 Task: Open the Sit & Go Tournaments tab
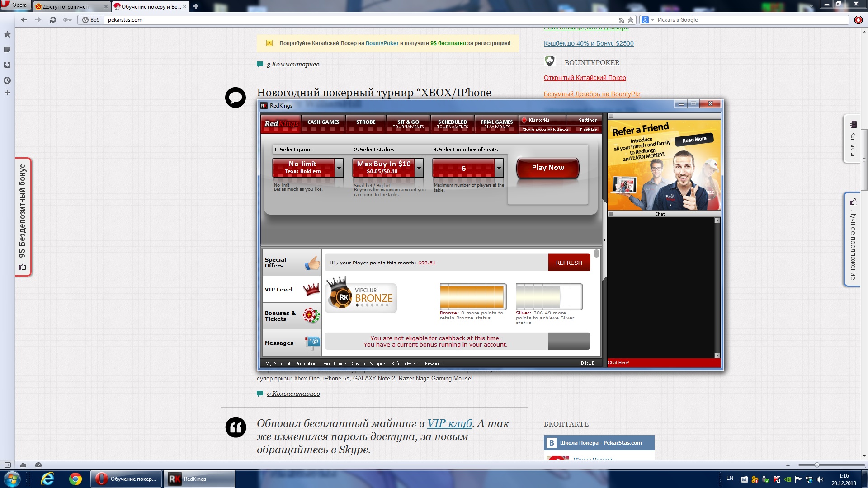[408, 124]
